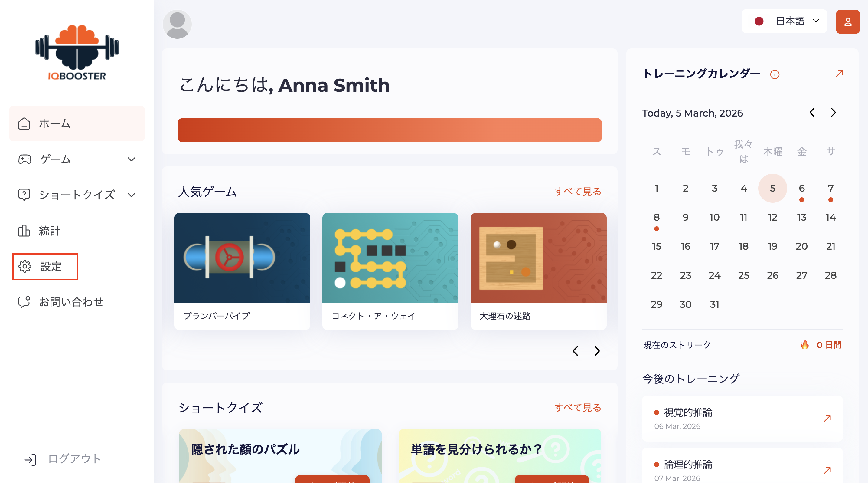Viewport: 868px width, 483px height.
Task: Show previous popular games with left arrow
Action: pos(576,351)
